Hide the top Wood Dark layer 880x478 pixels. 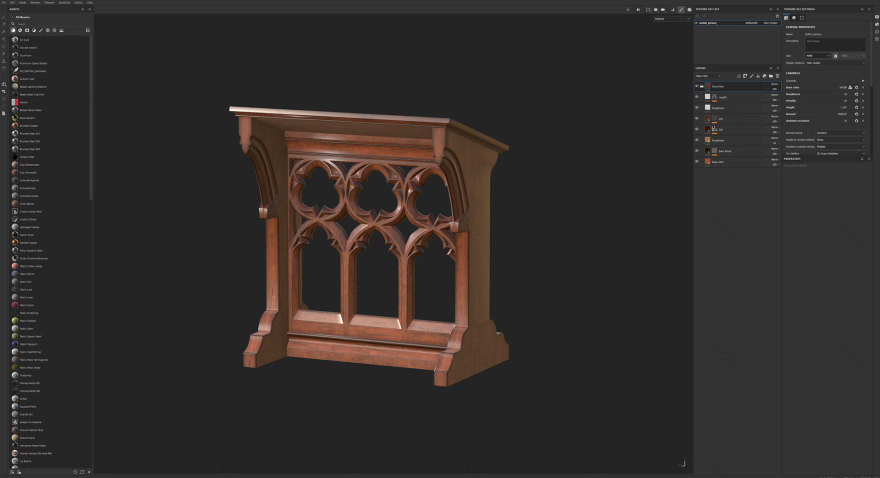697,86
